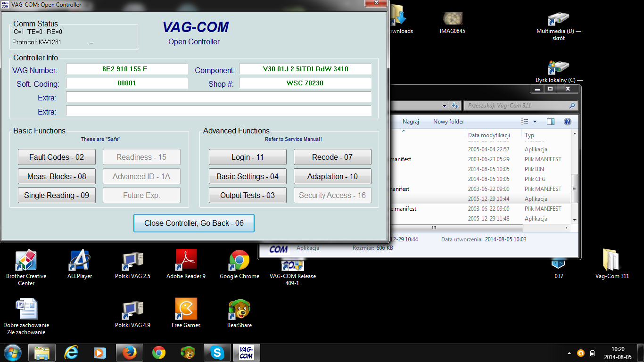Image resolution: width=644 pixels, height=362 pixels.
Task: Click Explorer vertical scrollbar thumb
Action: click(x=574, y=189)
